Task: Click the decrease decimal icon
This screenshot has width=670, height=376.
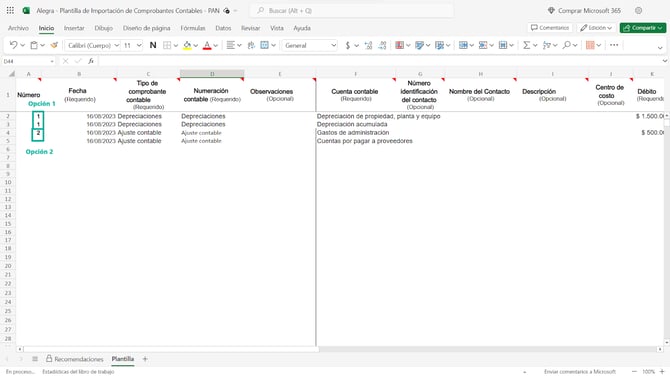Action: (382, 45)
